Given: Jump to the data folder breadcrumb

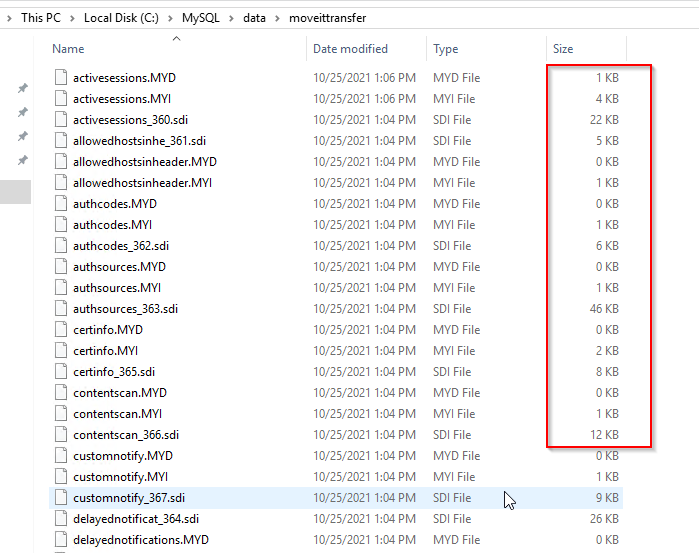Looking at the screenshot, I should tap(254, 18).
